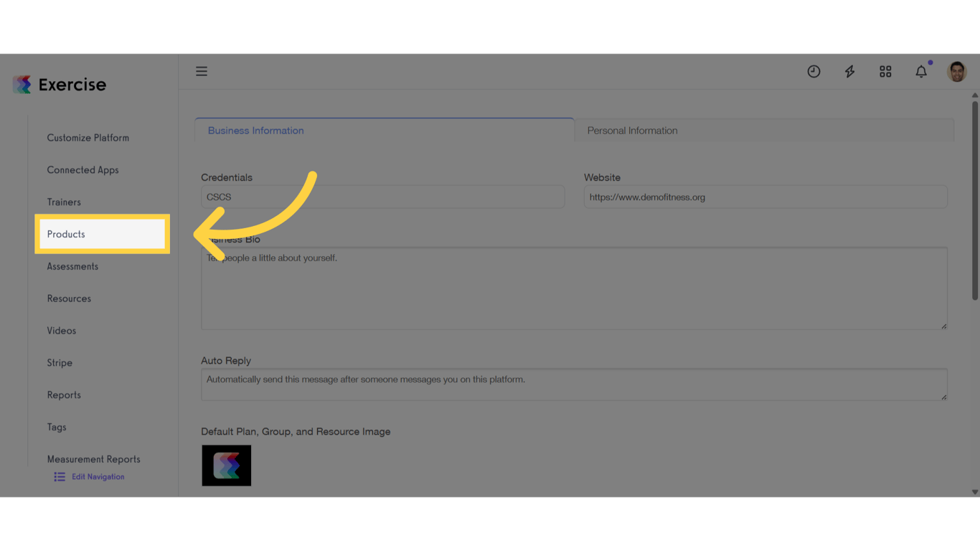
Task: Go to the Trainers page
Action: [x=64, y=202]
